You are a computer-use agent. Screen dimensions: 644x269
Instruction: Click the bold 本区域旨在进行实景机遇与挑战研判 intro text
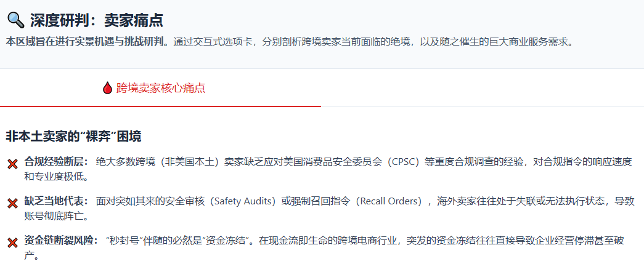click(88, 42)
